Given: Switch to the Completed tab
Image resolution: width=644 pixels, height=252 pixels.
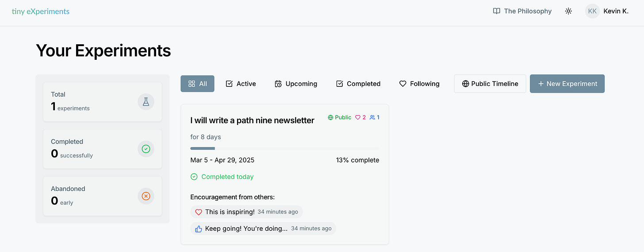Looking at the screenshot, I should click(x=358, y=84).
